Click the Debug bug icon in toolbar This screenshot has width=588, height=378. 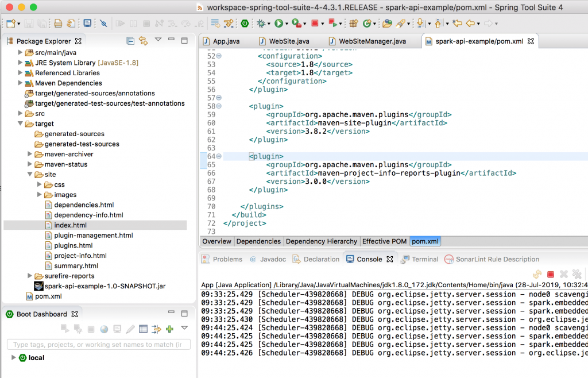[261, 24]
